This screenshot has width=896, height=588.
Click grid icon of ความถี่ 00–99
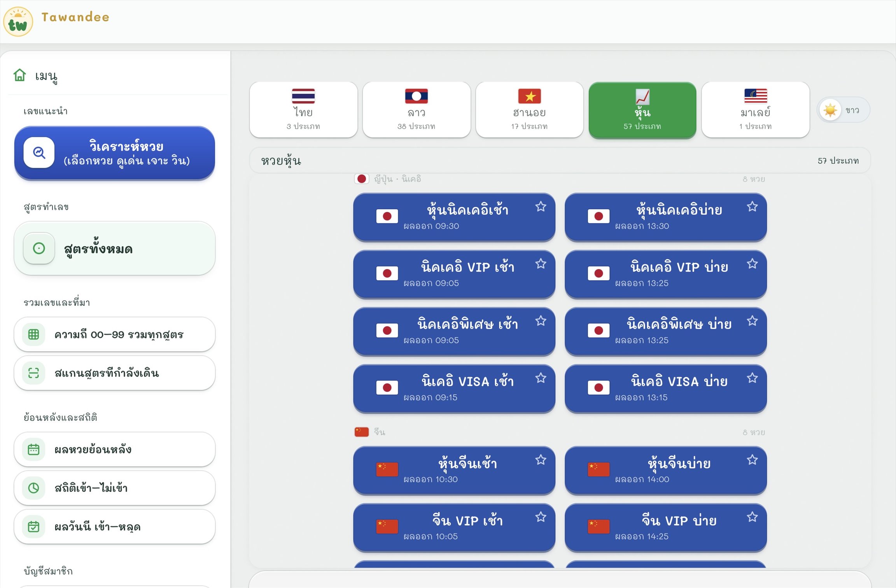[x=34, y=334]
